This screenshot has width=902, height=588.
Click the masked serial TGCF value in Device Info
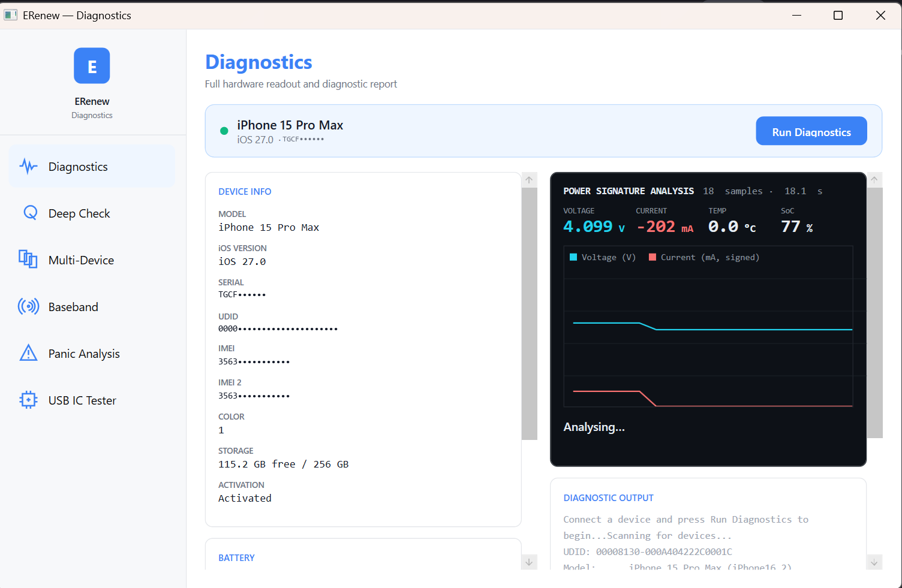242,294
